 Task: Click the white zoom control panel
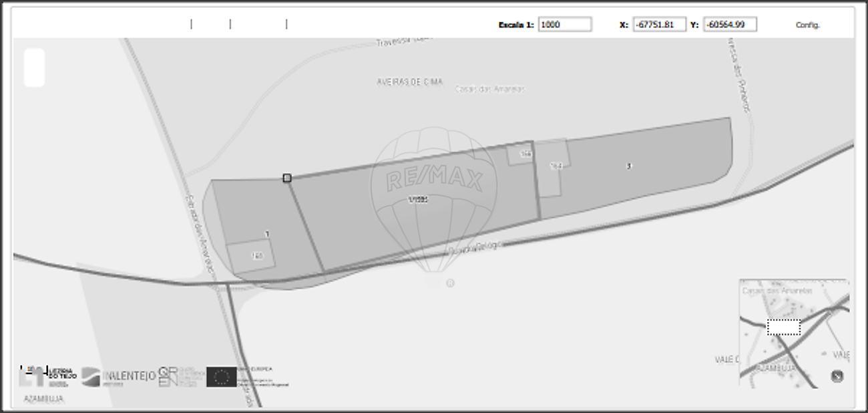tap(34, 67)
